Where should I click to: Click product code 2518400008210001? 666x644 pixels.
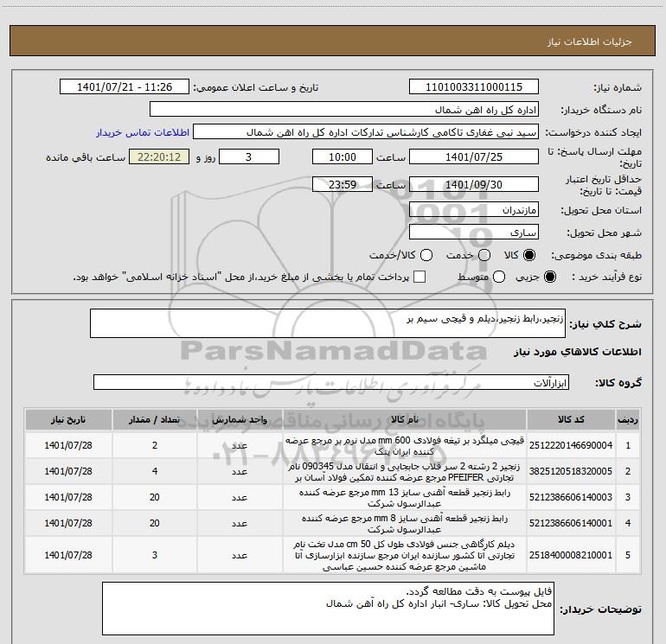tap(571, 555)
